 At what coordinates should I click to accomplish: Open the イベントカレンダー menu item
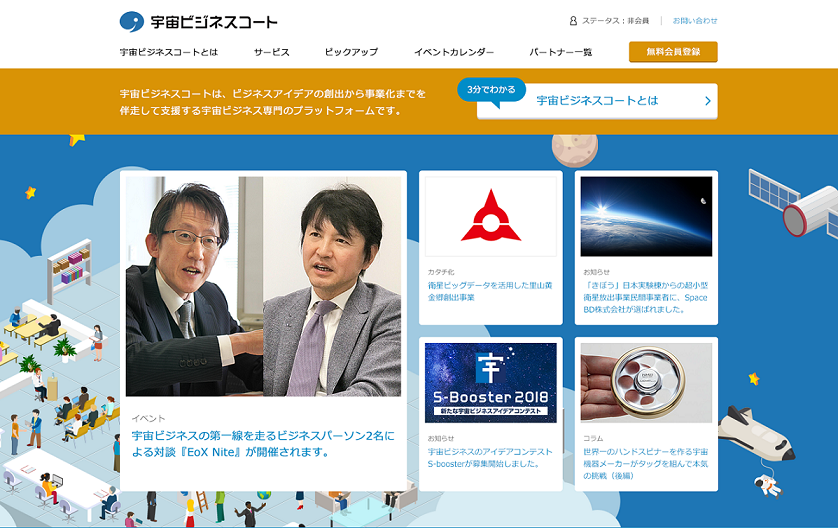pyautogui.click(x=454, y=52)
